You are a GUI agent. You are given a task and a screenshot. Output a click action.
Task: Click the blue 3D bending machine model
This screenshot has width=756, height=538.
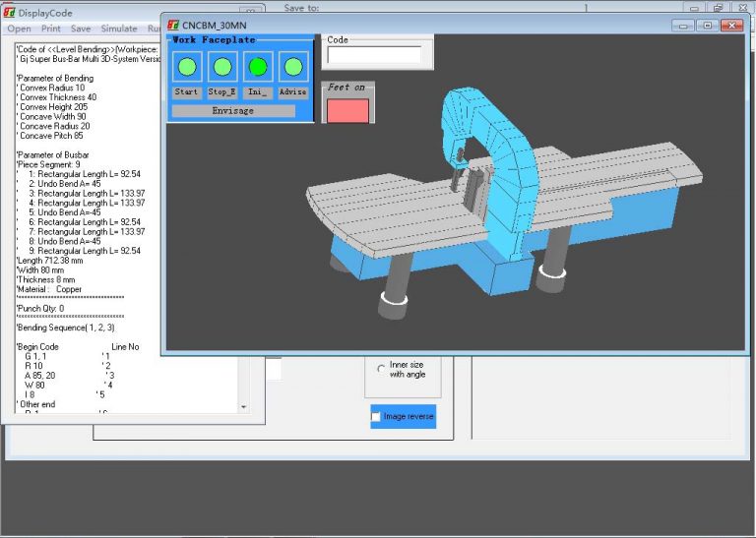pyautogui.click(x=492, y=207)
